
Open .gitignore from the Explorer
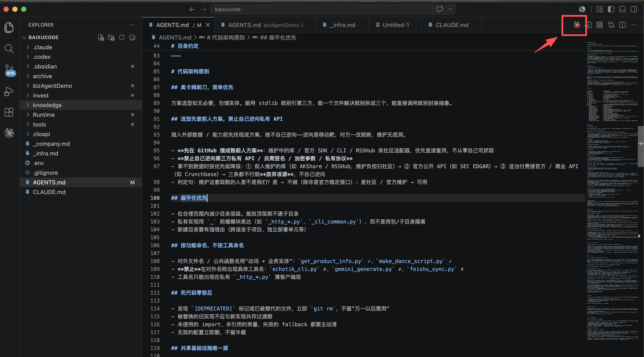click(x=81, y=173)
